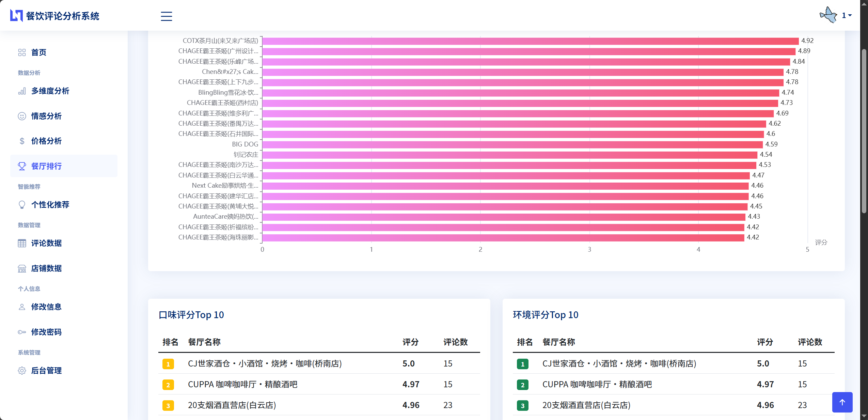Open the user dropdown next to avatar
The width and height of the screenshot is (868, 420).
tap(847, 15)
